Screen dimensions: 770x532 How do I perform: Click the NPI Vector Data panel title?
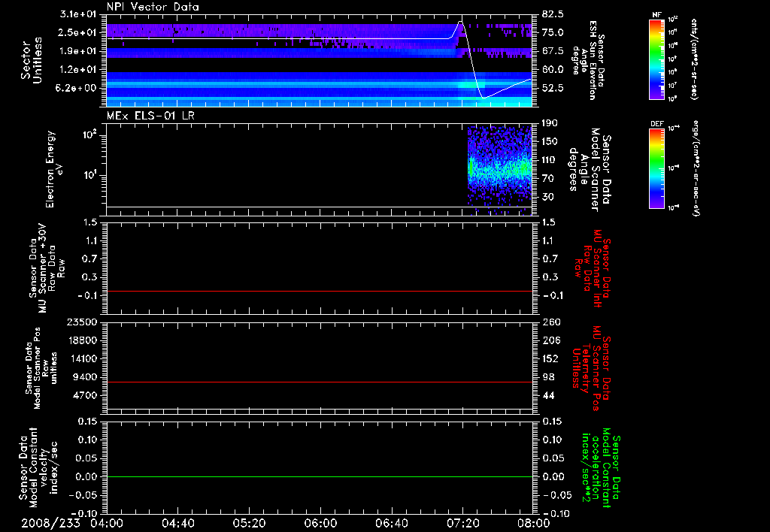pyautogui.click(x=153, y=7)
